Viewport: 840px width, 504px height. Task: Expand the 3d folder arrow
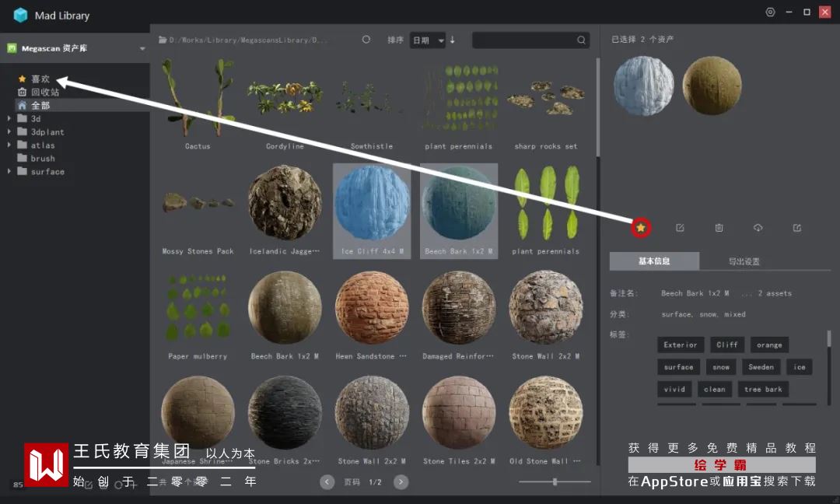[9, 118]
